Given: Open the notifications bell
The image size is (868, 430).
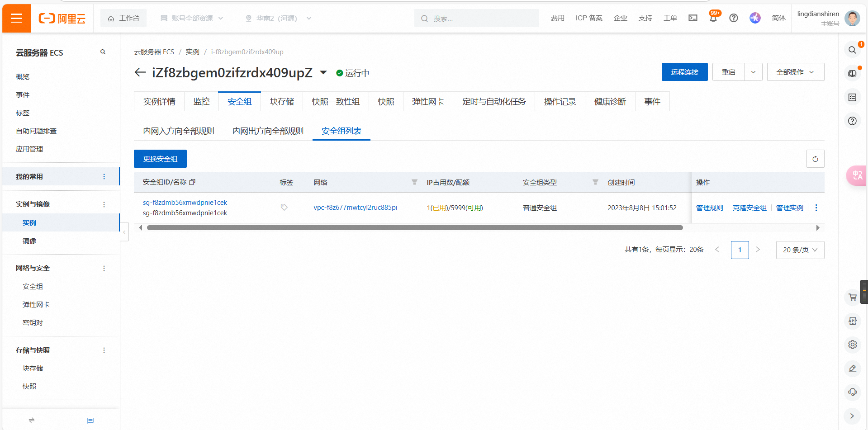Looking at the screenshot, I should pos(713,18).
